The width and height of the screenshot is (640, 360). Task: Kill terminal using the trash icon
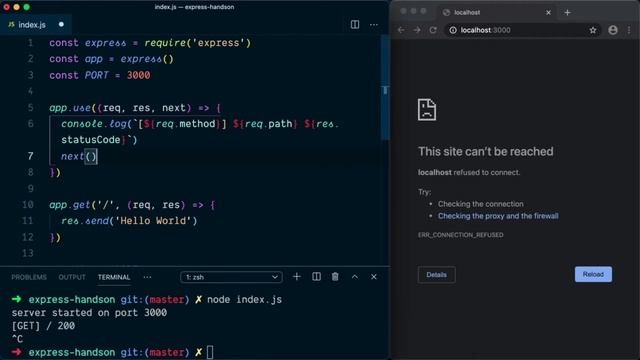[335, 277]
